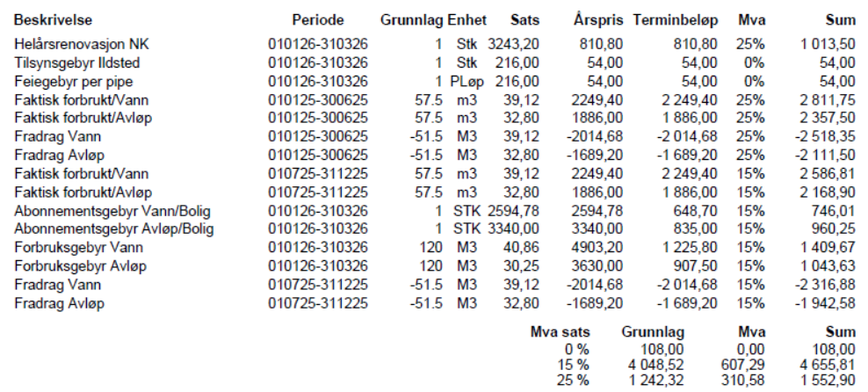
Task: Click the "Periode" column header
Action: (317, 18)
